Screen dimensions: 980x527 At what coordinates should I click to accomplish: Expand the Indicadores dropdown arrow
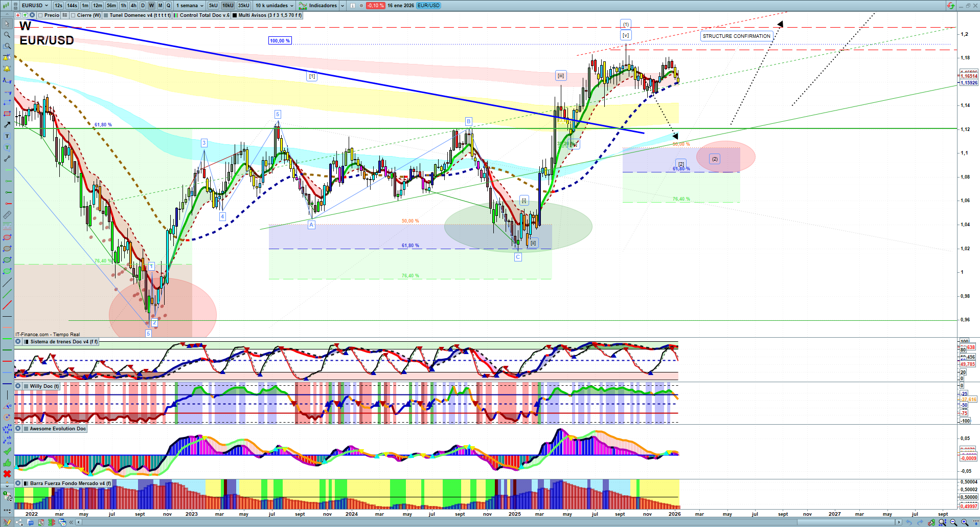342,6
